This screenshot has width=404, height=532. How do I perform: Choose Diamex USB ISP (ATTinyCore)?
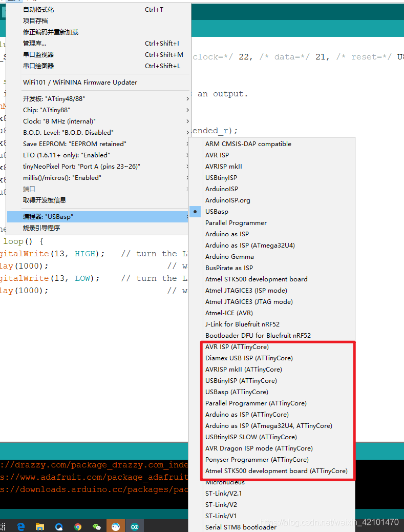pyautogui.click(x=272, y=358)
